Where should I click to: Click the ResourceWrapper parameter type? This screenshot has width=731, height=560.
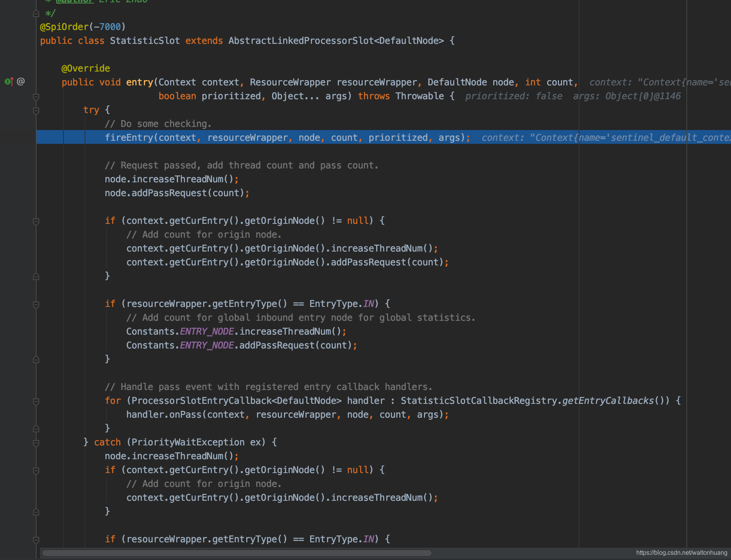click(x=290, y=82)
